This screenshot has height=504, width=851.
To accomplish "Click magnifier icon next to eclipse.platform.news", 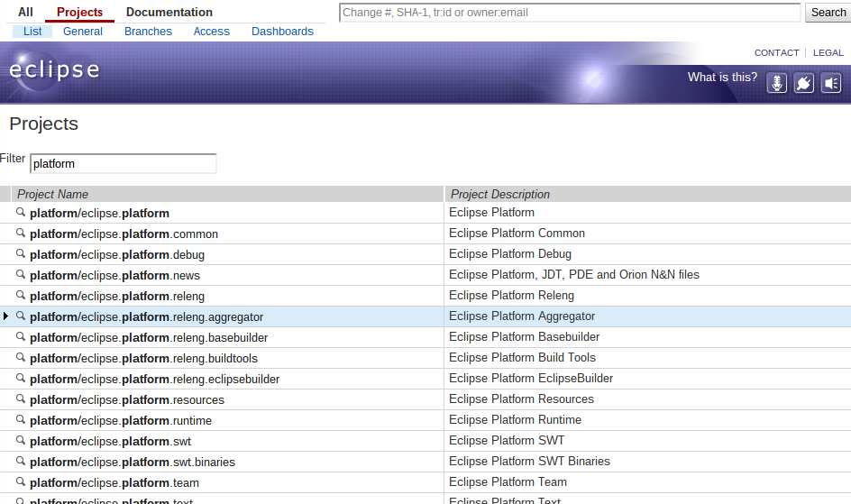I will pyautogui.click(x=21, y=274).
